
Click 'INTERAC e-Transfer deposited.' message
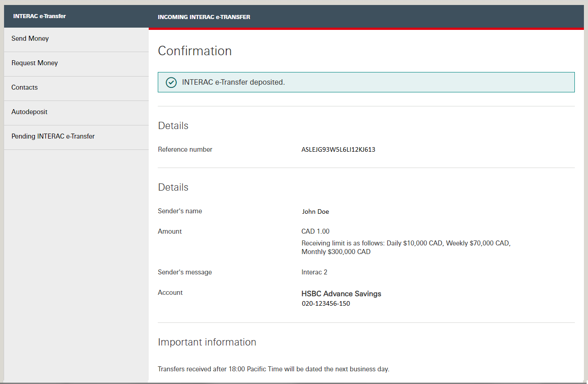(x=233, y=82)
